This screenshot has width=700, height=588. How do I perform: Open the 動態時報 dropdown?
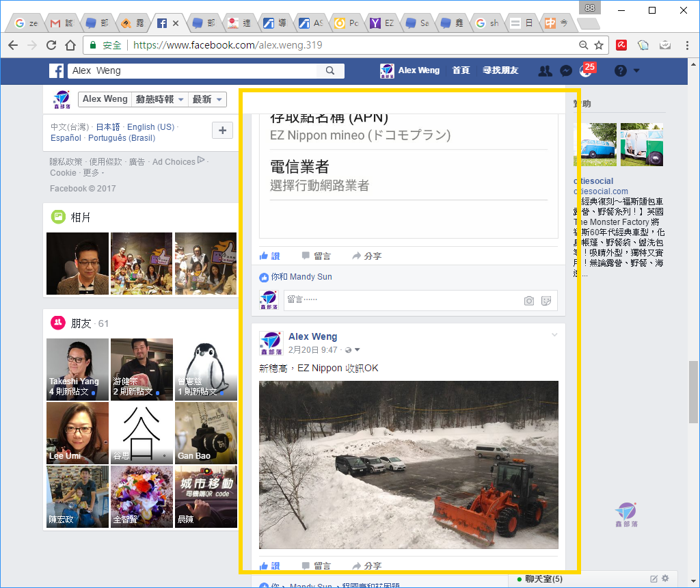159,99
